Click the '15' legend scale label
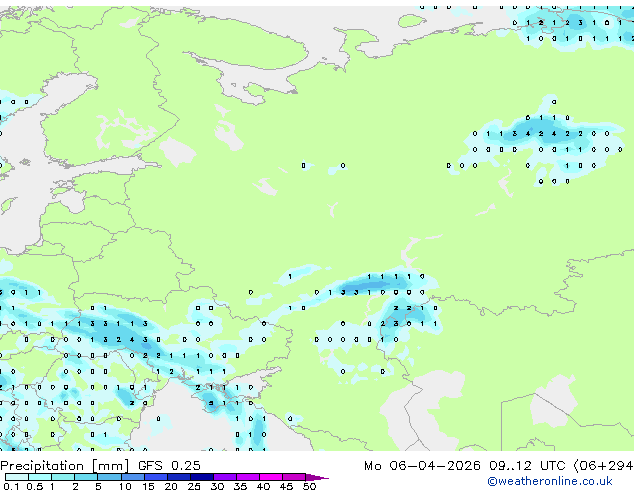The height and width of the screenshot is (490, 634). coord(148,486)
